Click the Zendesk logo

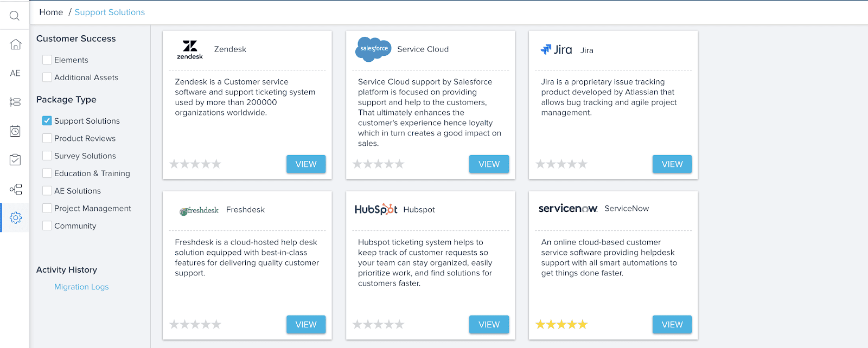[190, 49]
